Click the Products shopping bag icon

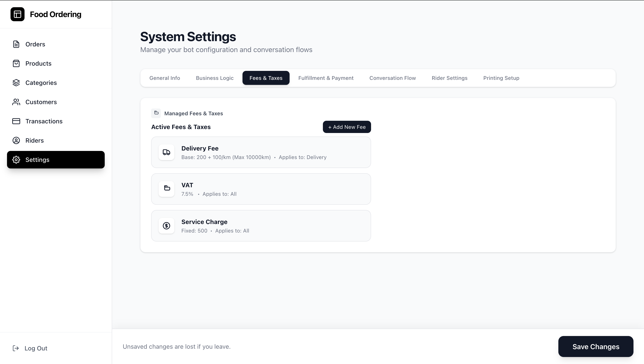(16, 63)
